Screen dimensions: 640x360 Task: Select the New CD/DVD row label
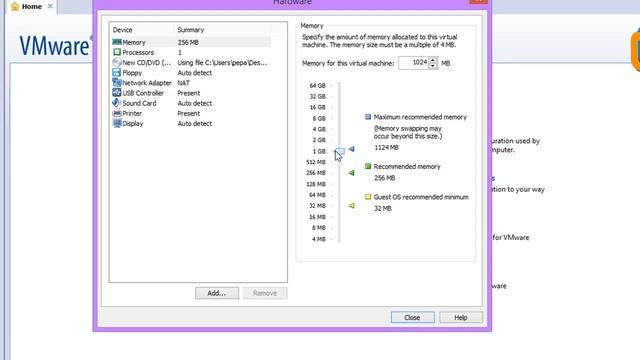[x=147, y=63]
